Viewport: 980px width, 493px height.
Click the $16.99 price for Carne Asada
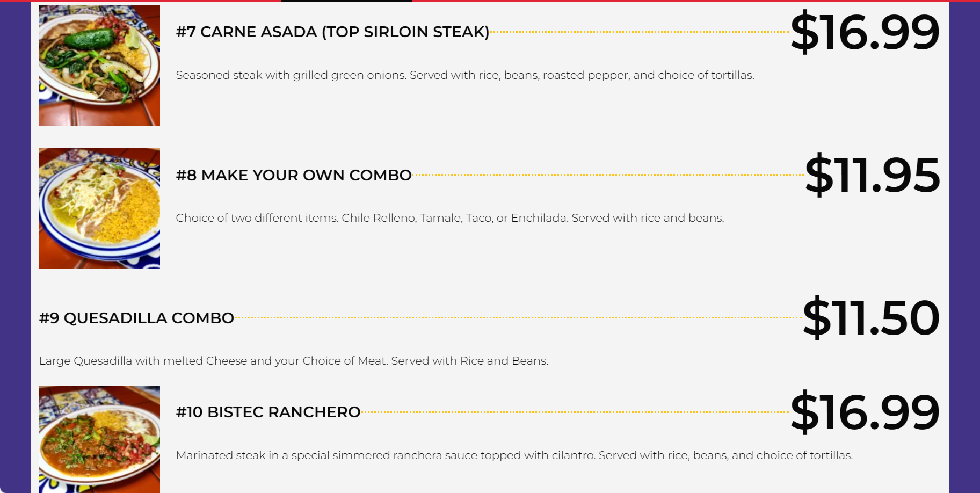[x=865, y=32]
